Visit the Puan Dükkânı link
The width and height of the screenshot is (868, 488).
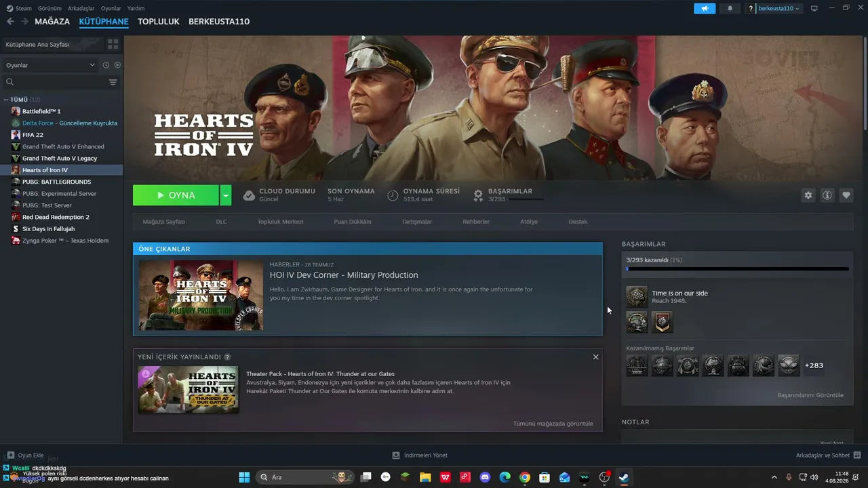pyautogui.click(x=353, y=222)
